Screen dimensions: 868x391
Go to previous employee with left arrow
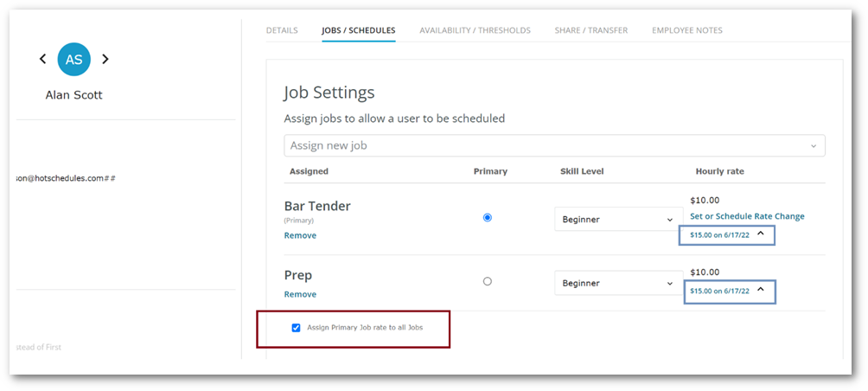(42, 59)
